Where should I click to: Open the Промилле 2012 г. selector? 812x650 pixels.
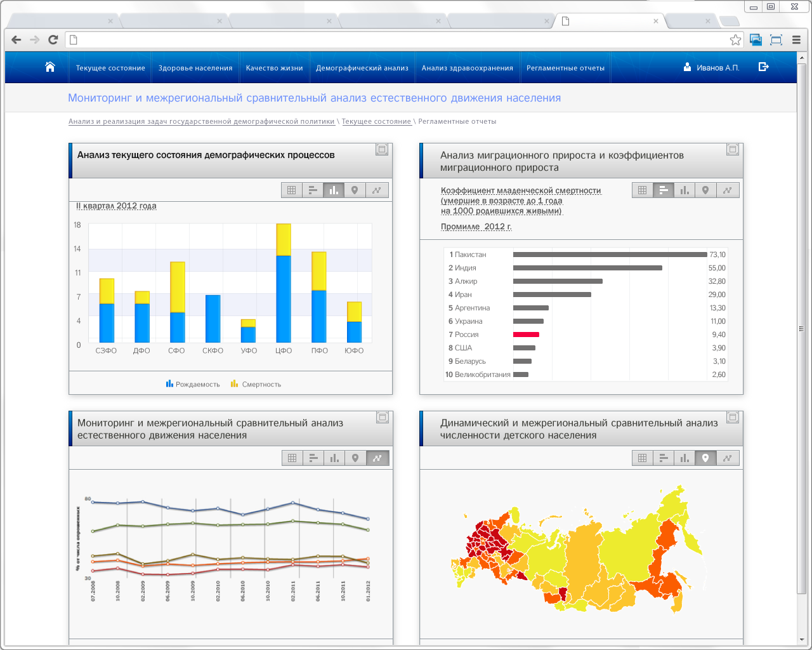point(476,227)
